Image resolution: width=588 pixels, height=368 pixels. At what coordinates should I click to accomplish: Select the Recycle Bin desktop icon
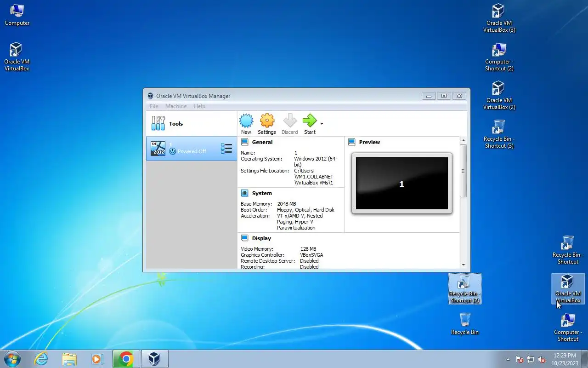pyautogui.click(x=465, y=323)
